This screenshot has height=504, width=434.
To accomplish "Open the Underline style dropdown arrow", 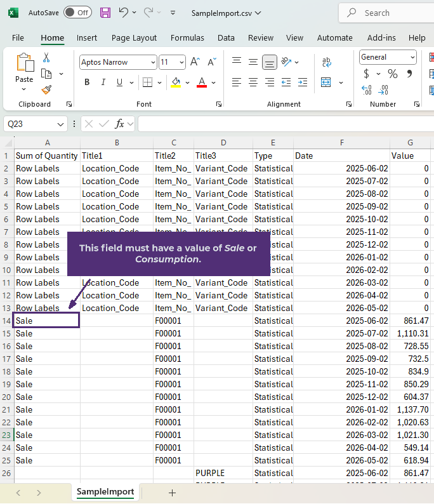I will click(x=131, y=83).
